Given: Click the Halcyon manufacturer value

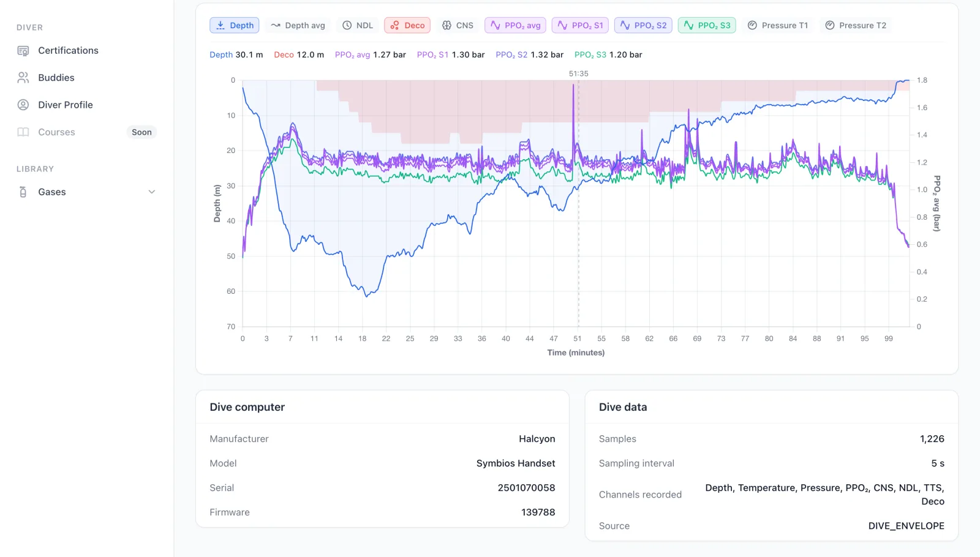Looking at the screenshot, I should click(537, 439).
